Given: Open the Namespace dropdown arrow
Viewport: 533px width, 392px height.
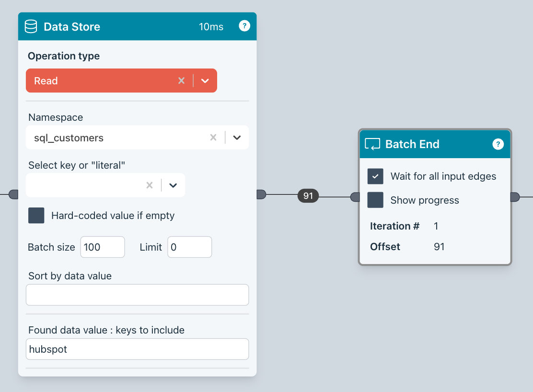Looking at the screenshot, I should coord(237,138).
